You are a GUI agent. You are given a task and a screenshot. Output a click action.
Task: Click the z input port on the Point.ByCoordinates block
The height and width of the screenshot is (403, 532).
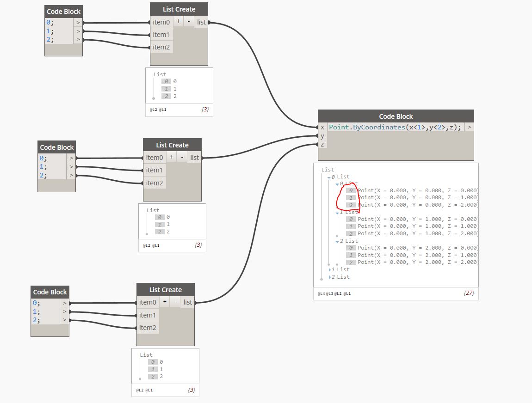tap(322, 144)
